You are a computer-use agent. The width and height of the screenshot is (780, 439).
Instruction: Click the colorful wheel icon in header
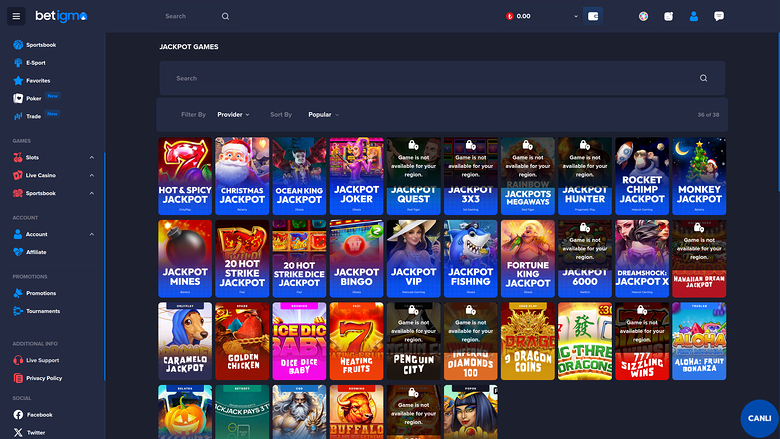point(643,16)
